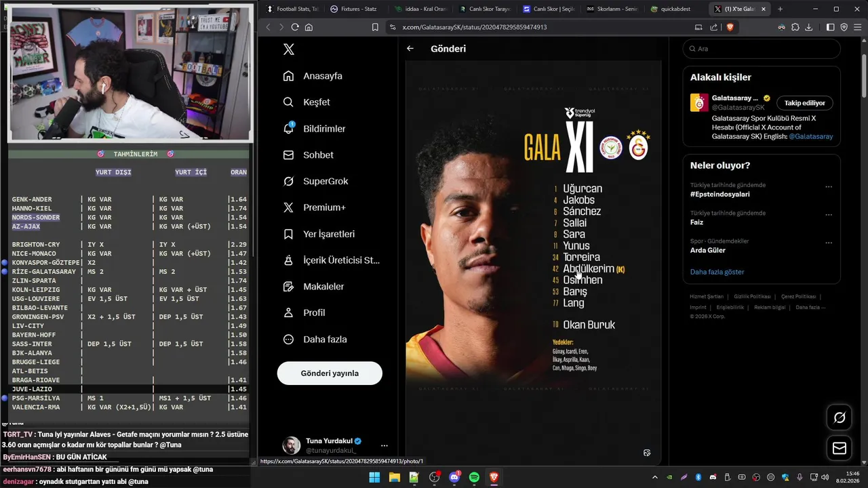This screenshot has width=868, height=488.
Task: Open options for Faiz trend
Action: [x=829, y=215]
